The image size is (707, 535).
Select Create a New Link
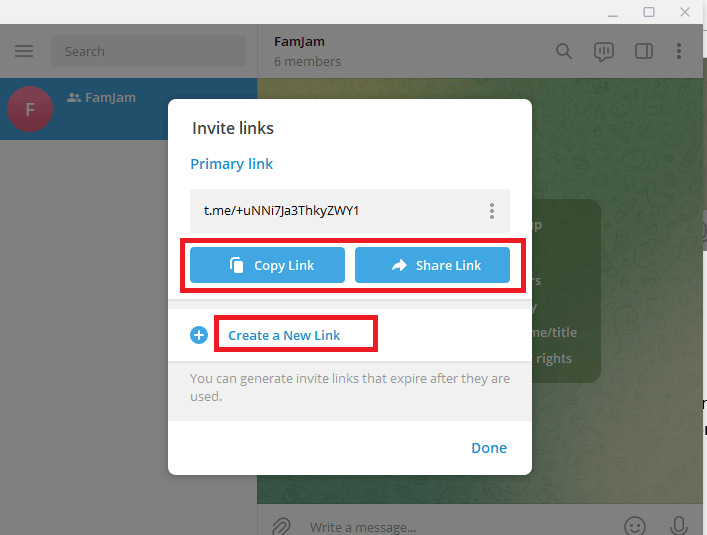point(284,335)
